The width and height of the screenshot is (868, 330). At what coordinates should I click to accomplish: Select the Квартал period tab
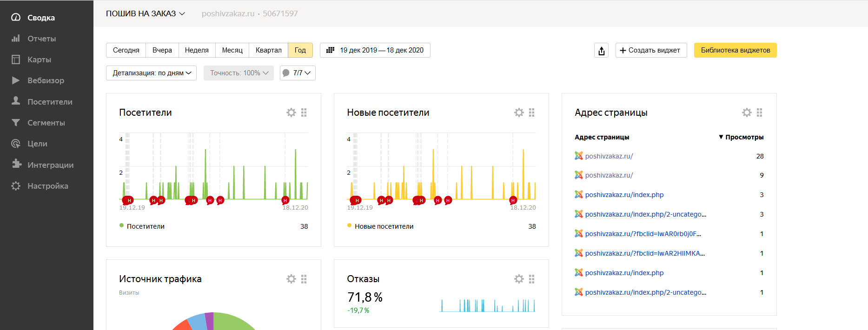[269, 50]
